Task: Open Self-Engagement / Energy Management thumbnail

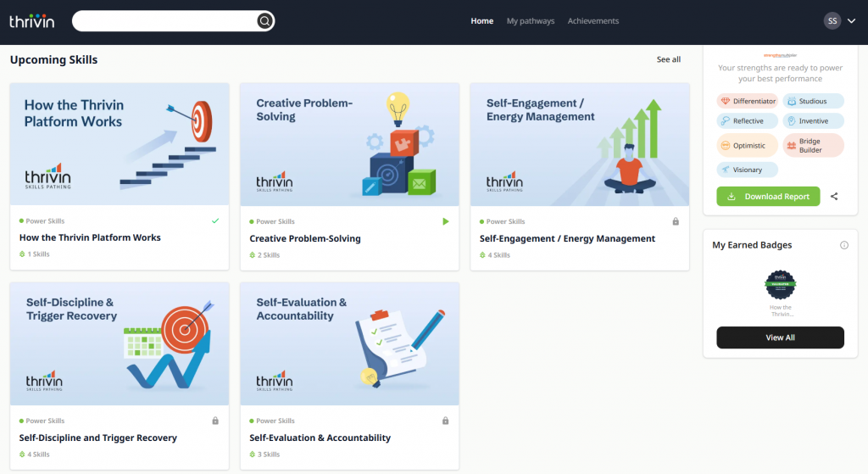Action: pyautogui.click(x=580, y=144)
